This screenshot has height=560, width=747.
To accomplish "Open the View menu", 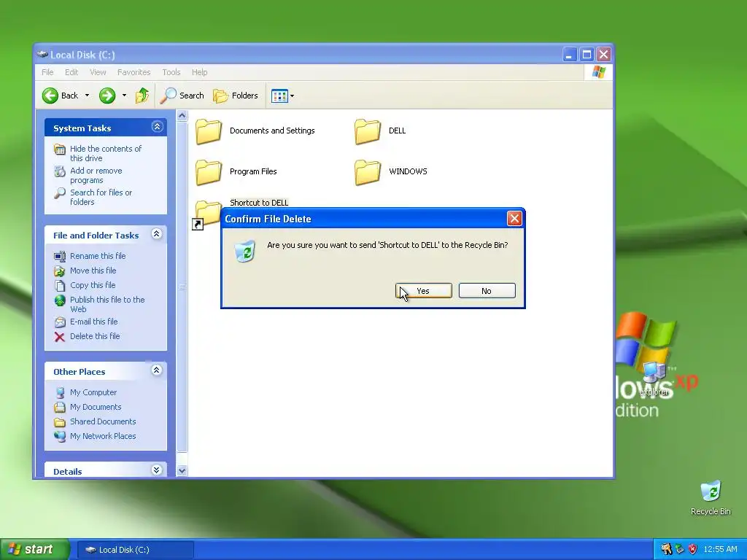I will pyautogui.click(x=98, y=72).
